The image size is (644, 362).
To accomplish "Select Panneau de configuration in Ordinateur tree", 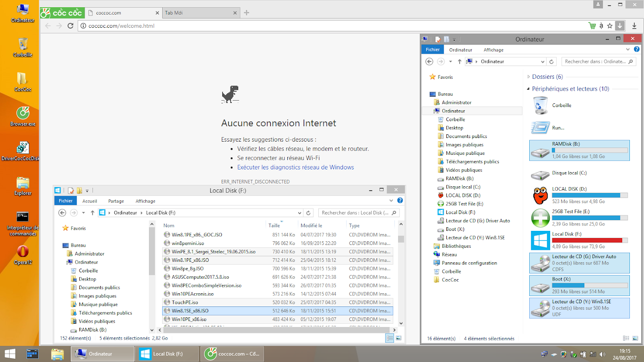I will click(465, 263).
